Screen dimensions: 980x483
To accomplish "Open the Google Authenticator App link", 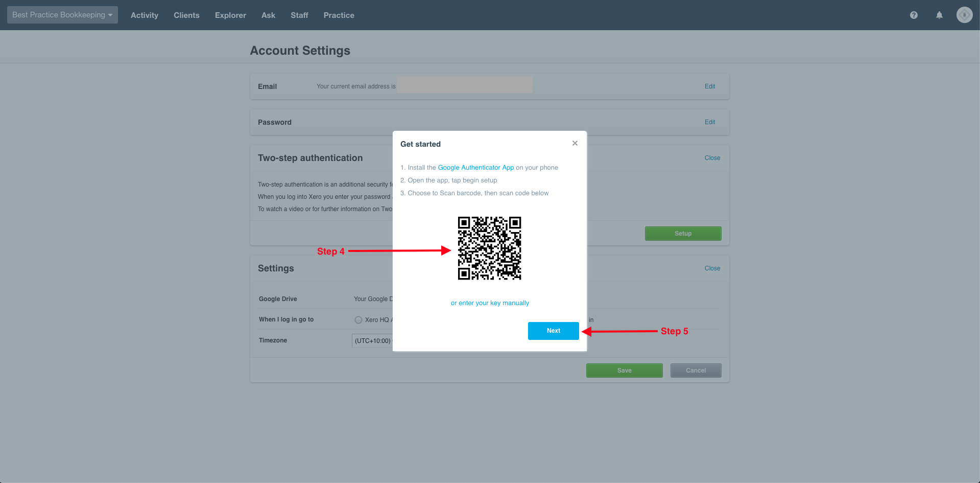I will [476, 168].
